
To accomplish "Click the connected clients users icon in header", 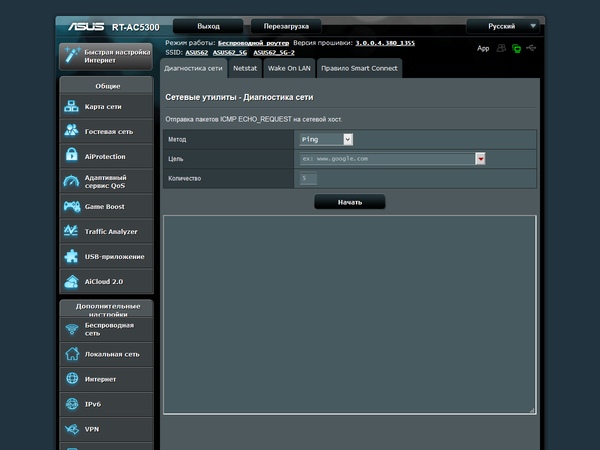I will pos(501,48).
